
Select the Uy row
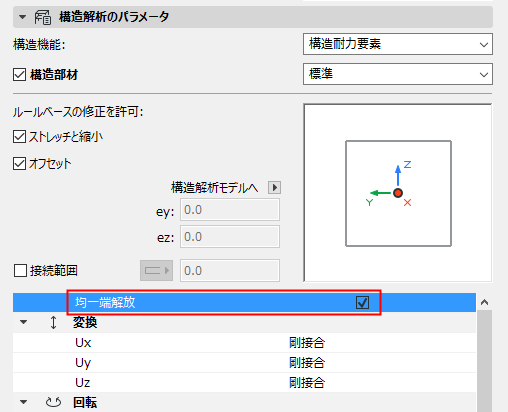244,363
